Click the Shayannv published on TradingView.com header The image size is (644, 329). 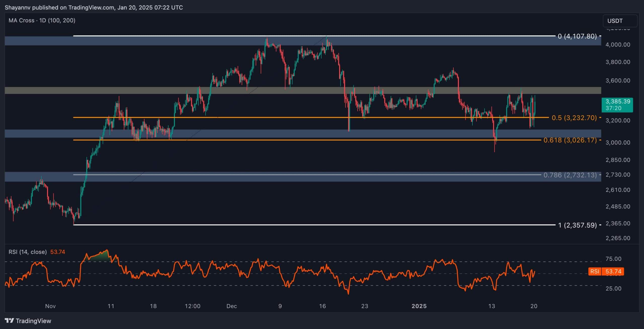pyautogui.click(x=94, y=7)
